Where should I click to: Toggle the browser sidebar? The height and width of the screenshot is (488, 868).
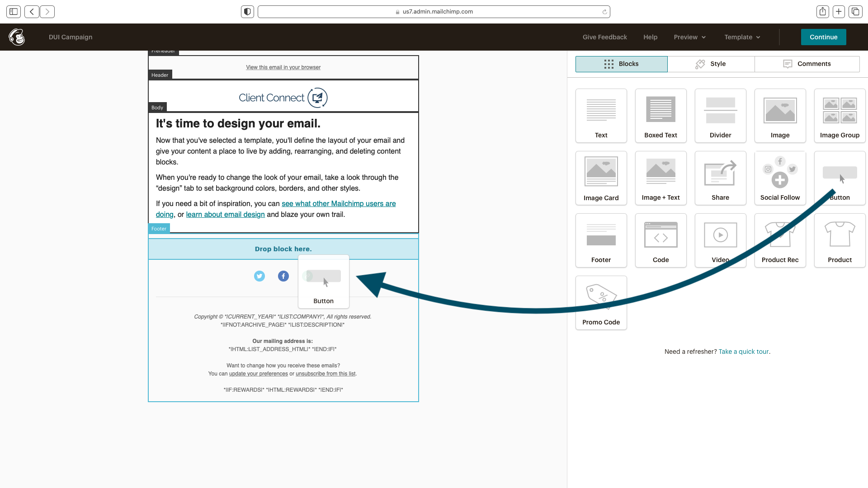[x=14, y=12]
